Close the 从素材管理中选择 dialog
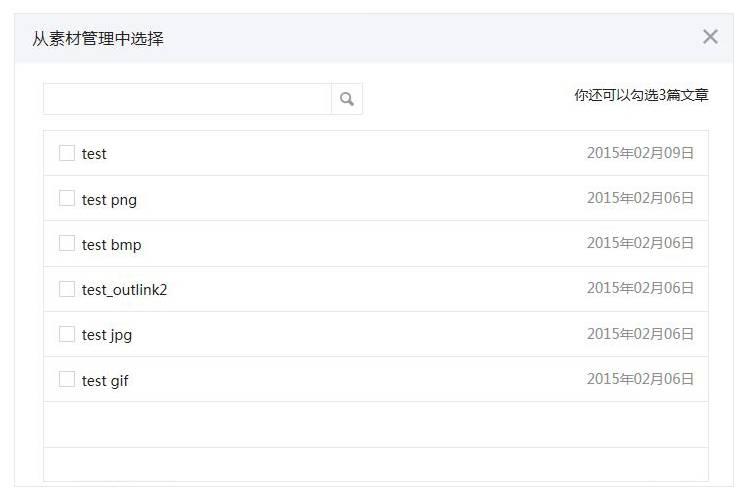 710,36
